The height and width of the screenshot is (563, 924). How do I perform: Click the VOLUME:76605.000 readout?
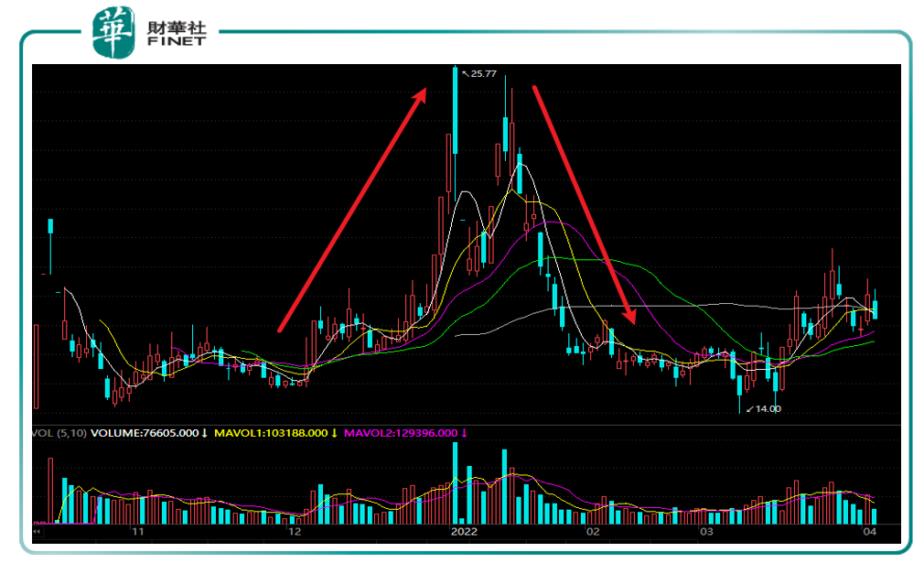(144, 433)
